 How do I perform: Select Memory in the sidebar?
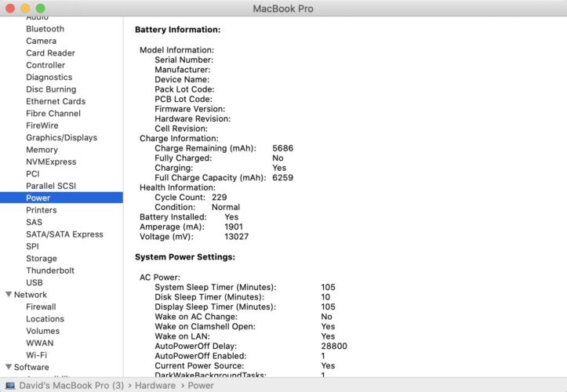pyautogui.click(x=42, y=150)
